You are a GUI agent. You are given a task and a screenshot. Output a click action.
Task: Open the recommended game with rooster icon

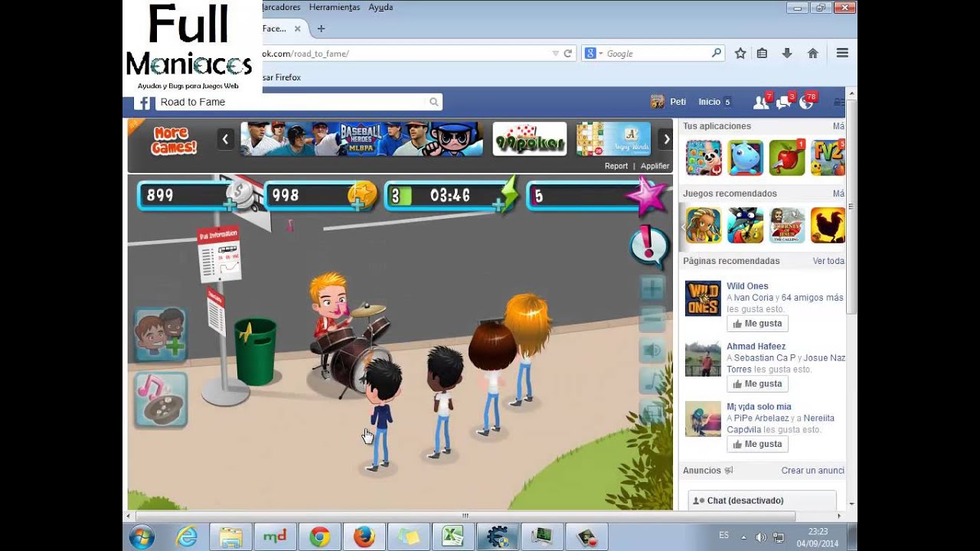828,225
